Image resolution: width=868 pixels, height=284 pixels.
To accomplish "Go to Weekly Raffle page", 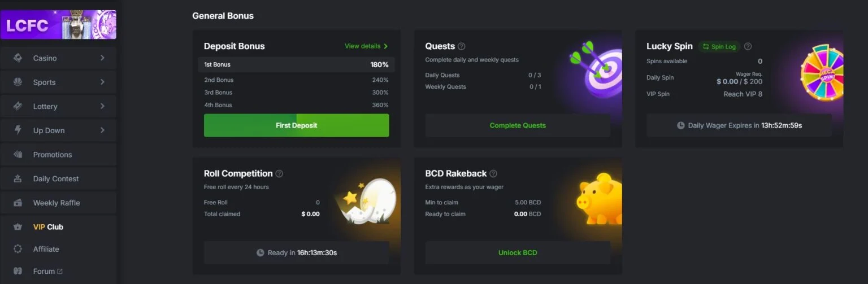I will pyautogui.click(x=57, y=203).
